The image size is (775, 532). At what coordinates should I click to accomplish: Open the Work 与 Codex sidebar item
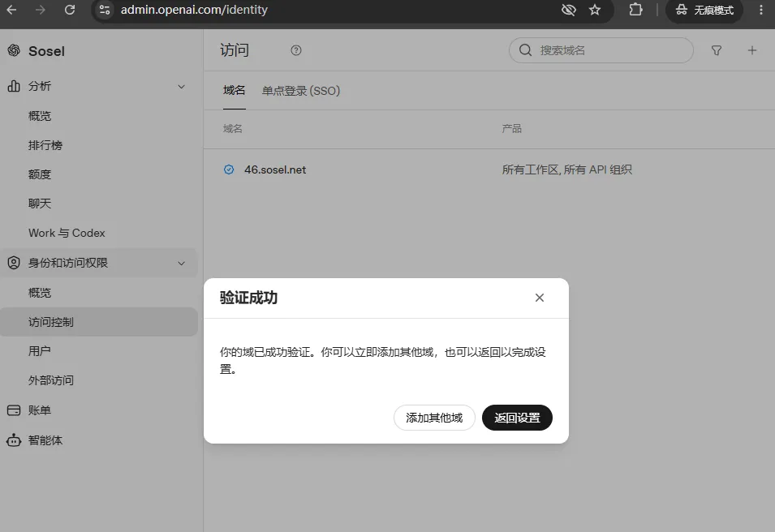point(67,233)
